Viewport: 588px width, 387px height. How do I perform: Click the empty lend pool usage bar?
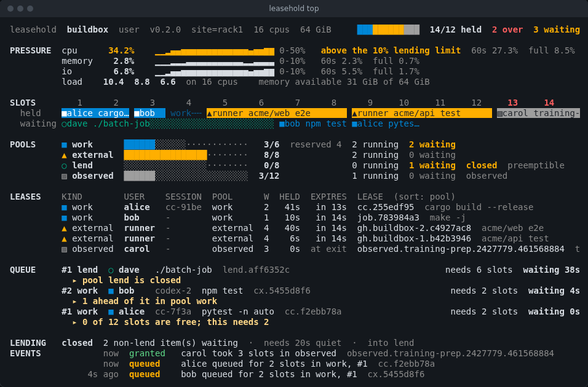(x=186, y=166)
